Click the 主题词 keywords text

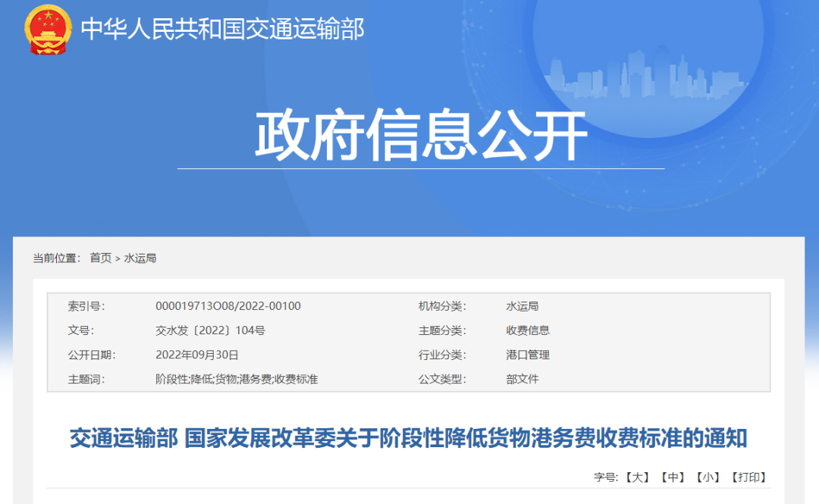pos(235,379)
